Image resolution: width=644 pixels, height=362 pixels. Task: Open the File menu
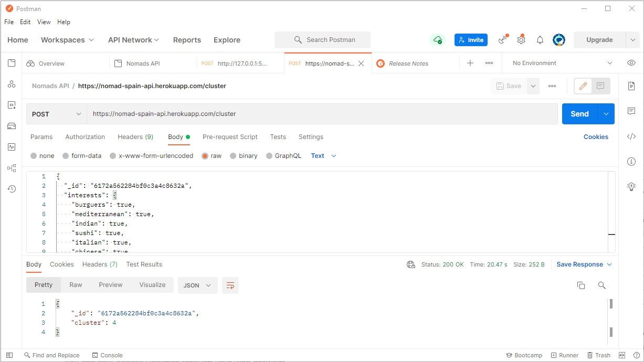(x=9, y=22)
